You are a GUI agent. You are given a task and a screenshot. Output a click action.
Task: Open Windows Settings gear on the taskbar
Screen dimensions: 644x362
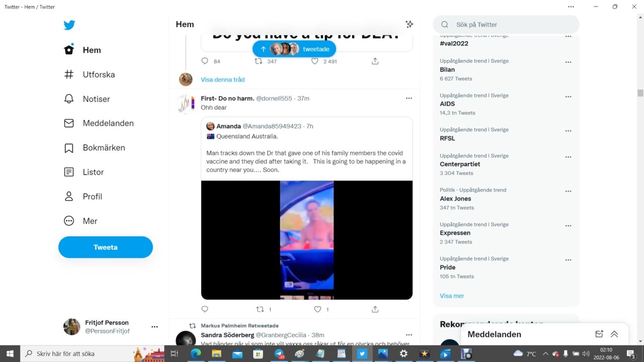[404, 353]
